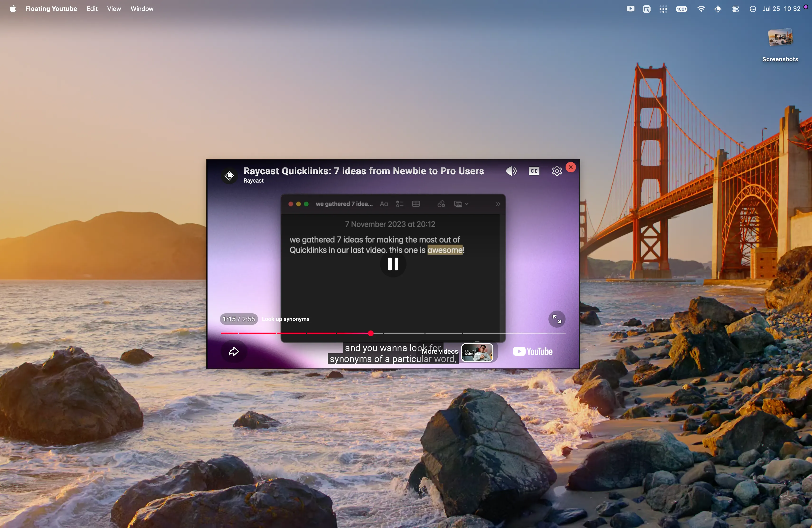Click the Raycast channel name under title

pyautogui.click(x=254, y=181)
